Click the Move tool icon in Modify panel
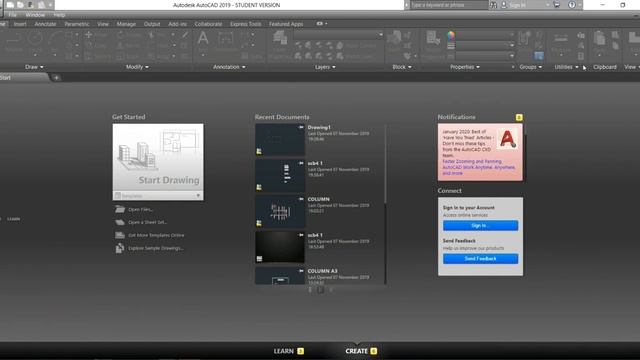 89,35
